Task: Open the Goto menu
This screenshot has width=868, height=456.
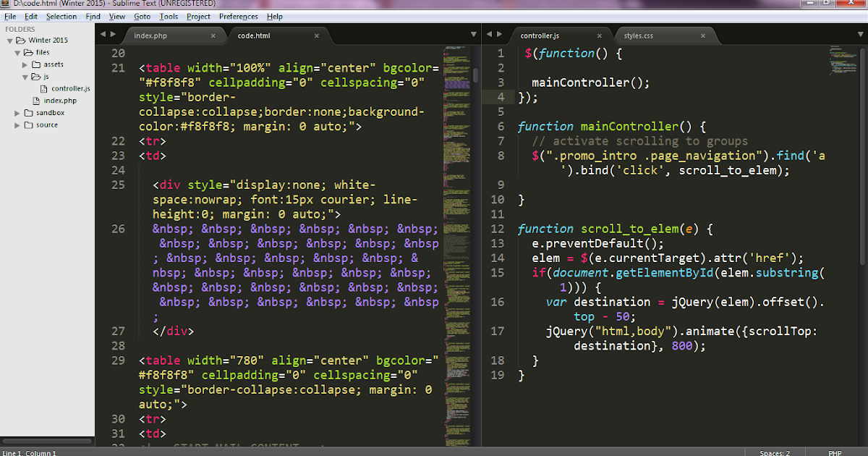Action: point(142,16)
